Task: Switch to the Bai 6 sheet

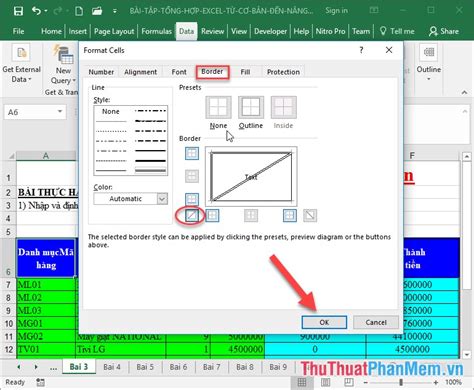Action: [x=178, y=367]
